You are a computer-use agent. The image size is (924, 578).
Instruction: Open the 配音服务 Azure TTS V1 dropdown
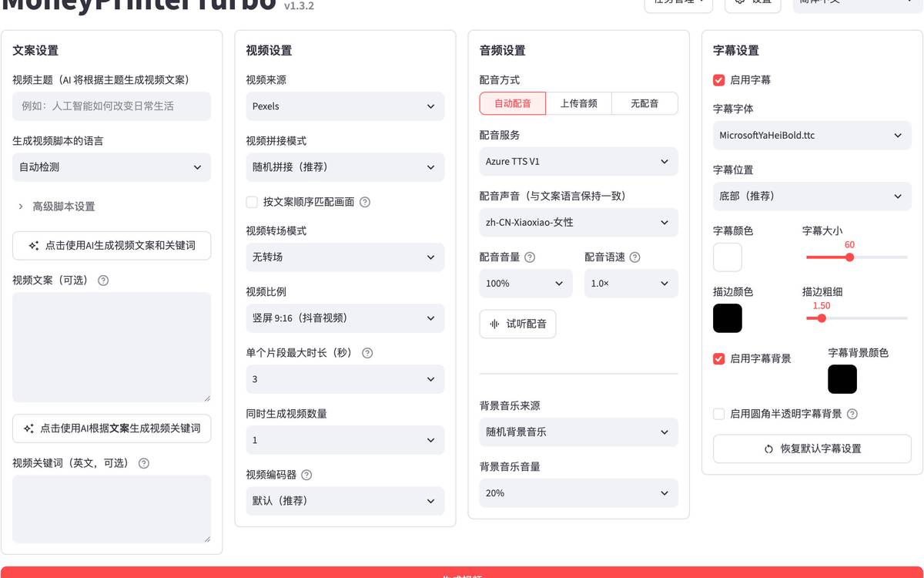(579, 161)
